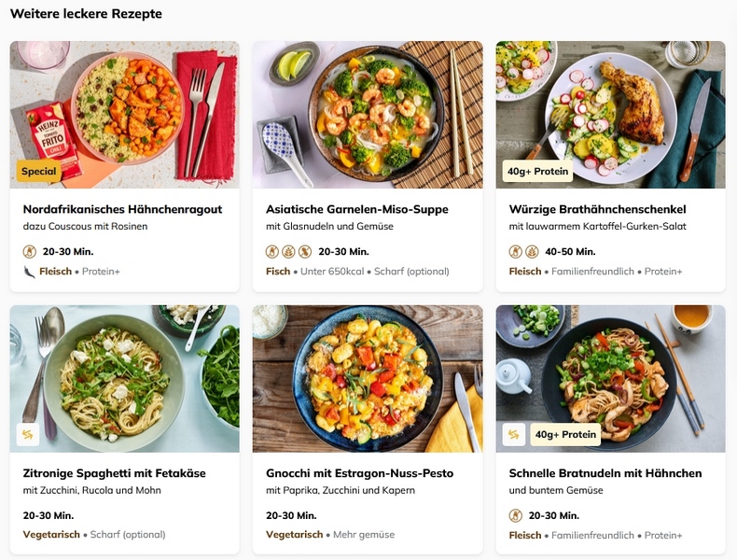This screenshot has height=560, width=737.
Task: Select the Würzige Brathähnchenschenkel recipe title
Action: (x=597, y=209)
